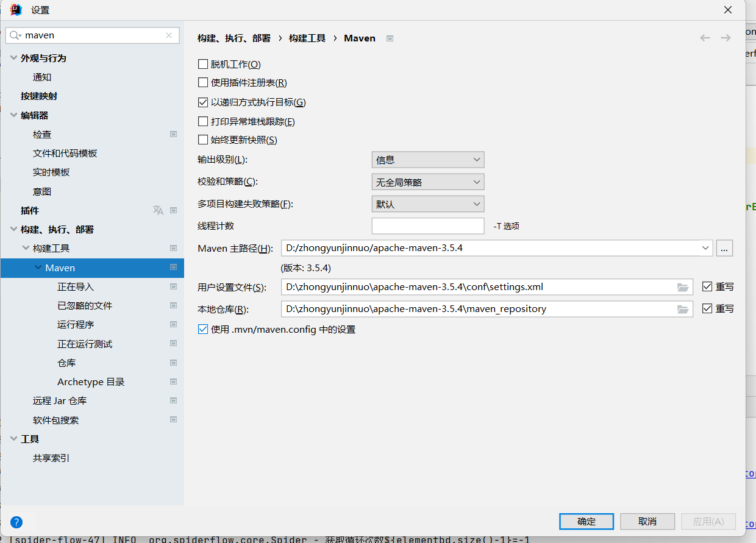Collapse 工具 tree node
The image size is (756, 543).
point(13,439)
